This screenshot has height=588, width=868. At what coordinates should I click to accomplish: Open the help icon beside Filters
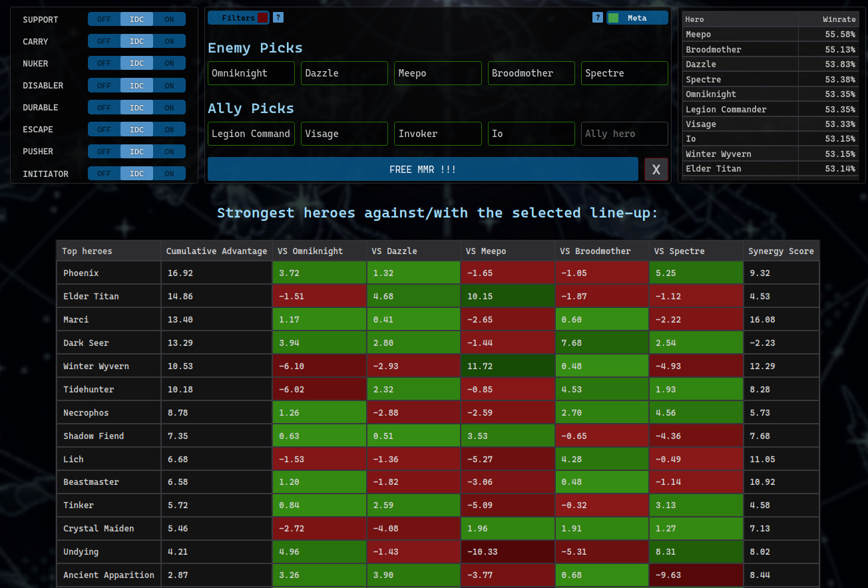pos(278,18)
